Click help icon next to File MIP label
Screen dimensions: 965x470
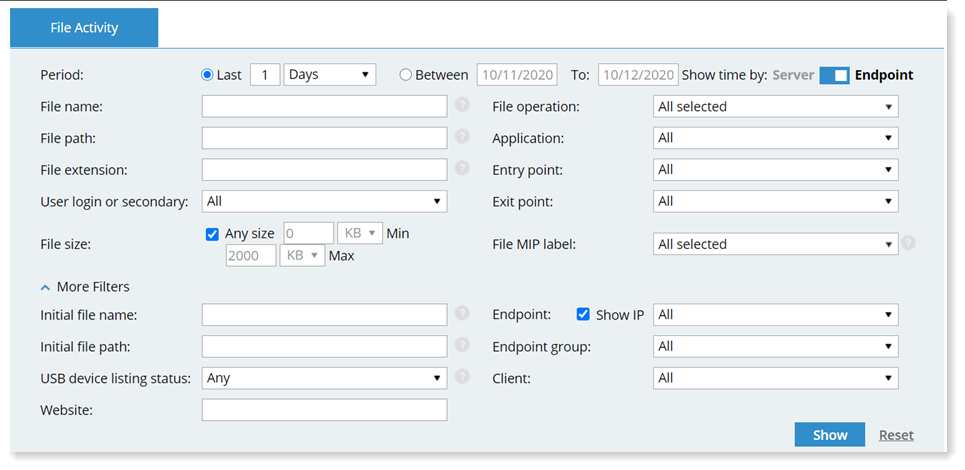pos(908,242)
